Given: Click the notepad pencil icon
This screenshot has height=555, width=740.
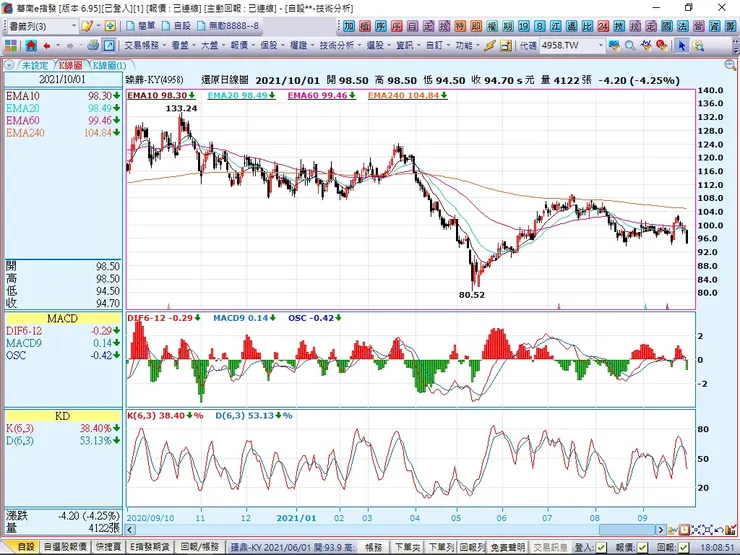Looking at the screenshot, I should tap(86, 25).
